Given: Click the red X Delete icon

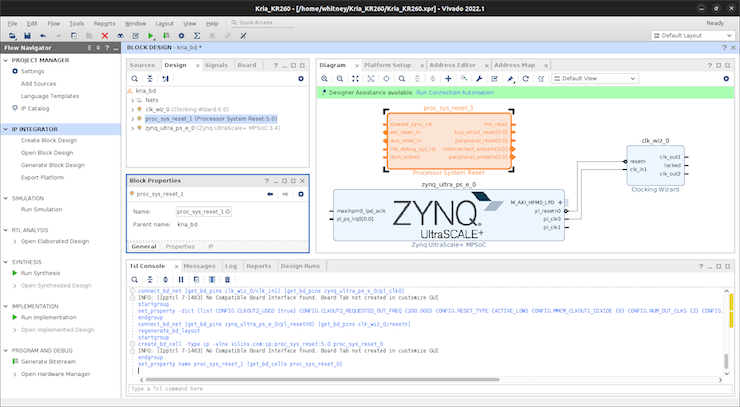Looking at the screenshot, I should point(105,36).
